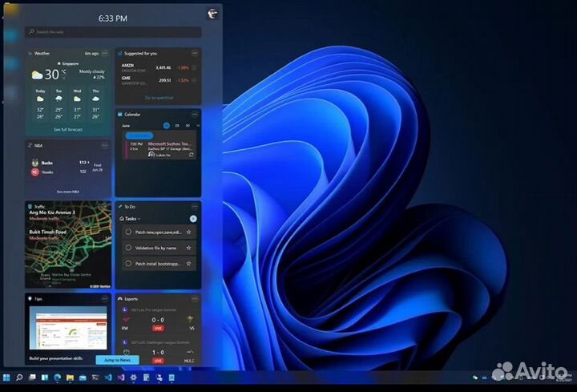The width and height of the screenshot is (577, 392).
Task: Click See more NBA link
Action: click(x=67, y=192)
